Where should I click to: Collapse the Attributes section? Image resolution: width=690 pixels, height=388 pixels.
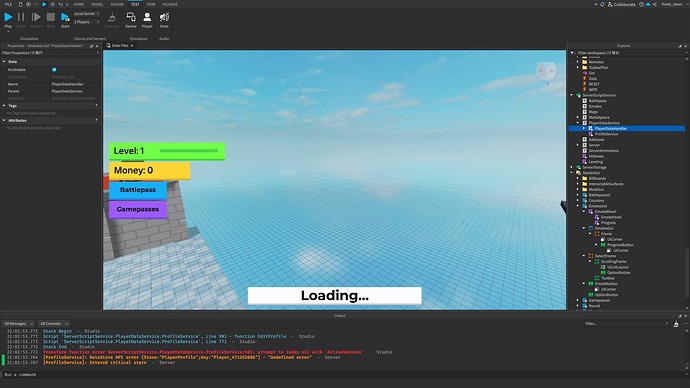pos(4,120)
